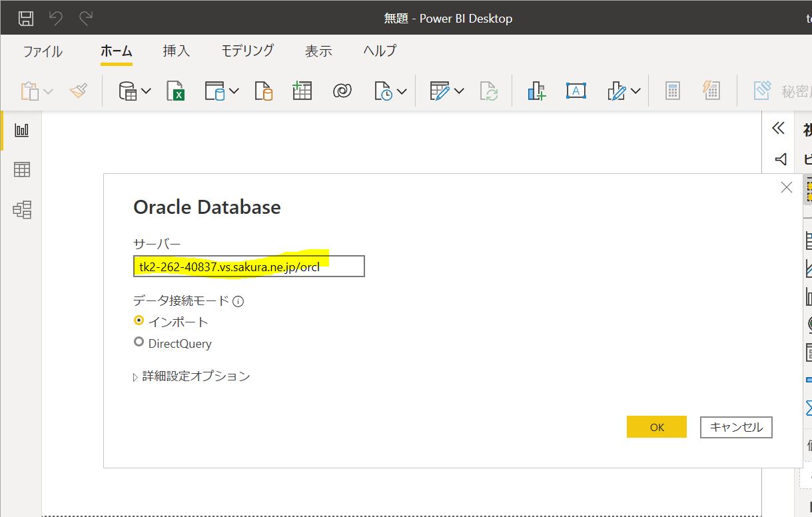Open the Get data dropdown arrow
Image resolution: width=812 pixels, height=517 pixels.
[x=147, y=91]
